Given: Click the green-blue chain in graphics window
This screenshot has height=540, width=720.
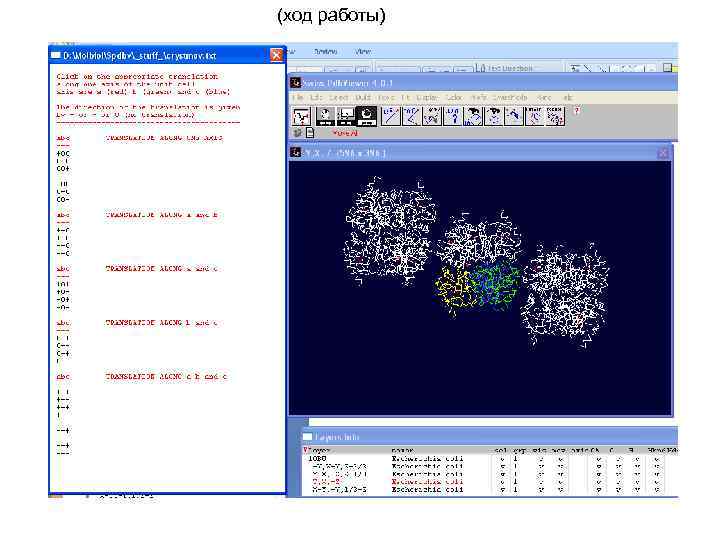Looking at the screenshot, I should pos(496,285).
